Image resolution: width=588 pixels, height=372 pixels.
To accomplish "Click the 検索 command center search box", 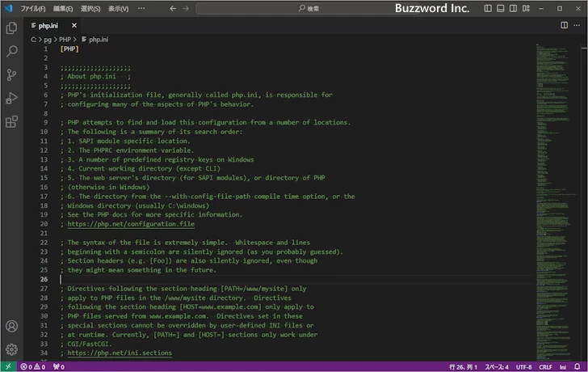I will (x=309, y=8).
